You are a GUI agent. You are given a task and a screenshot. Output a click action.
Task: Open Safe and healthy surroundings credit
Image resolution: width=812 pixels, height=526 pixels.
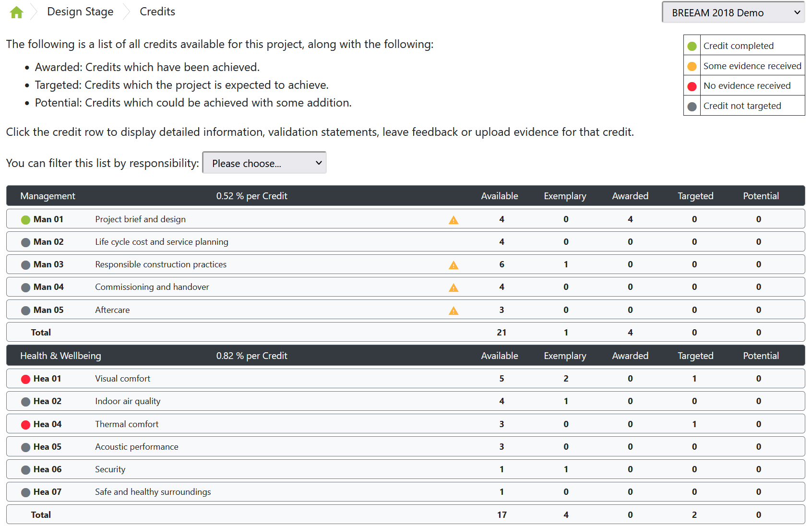406,491
